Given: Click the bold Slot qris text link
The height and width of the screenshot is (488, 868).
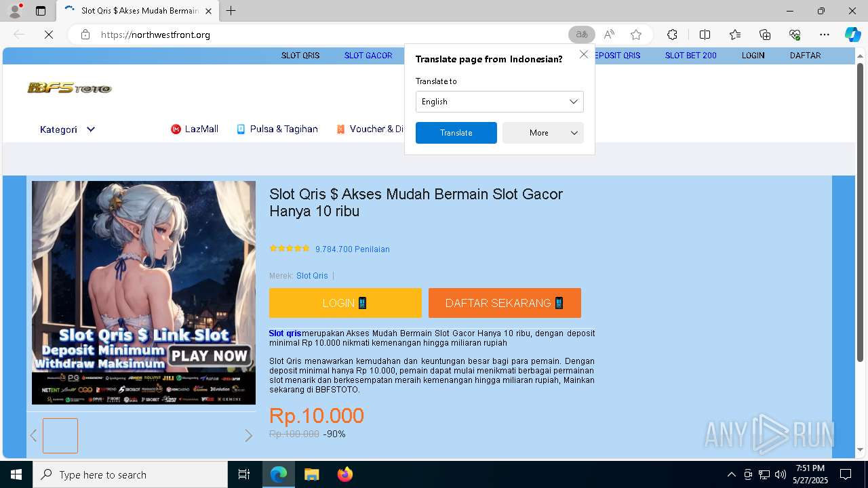Looking at the screenshot, I should 285,333.
